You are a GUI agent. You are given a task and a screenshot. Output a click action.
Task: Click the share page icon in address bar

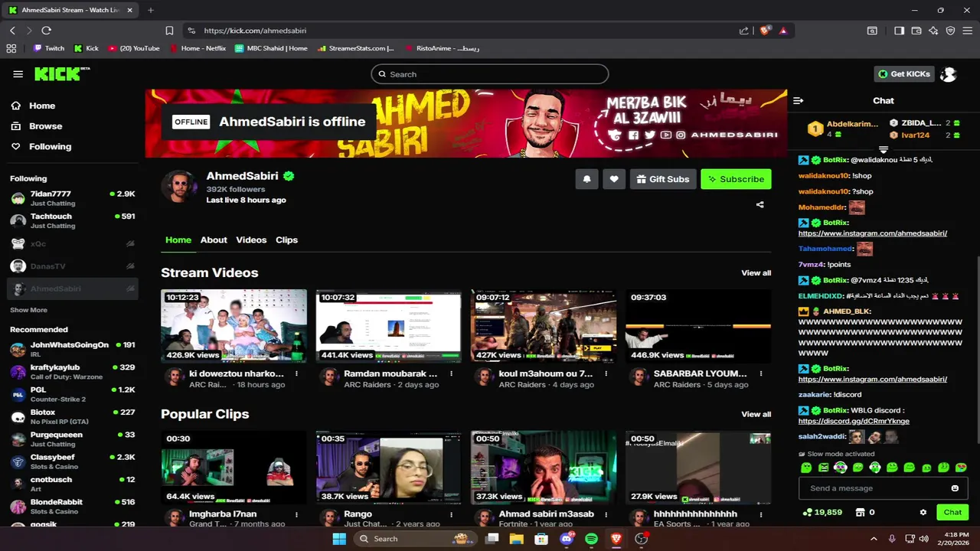coord(743,31)
